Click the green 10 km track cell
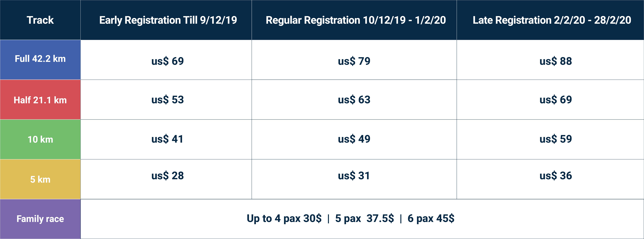Viewport: 644px width, 239px height. (x=40, y=139)
